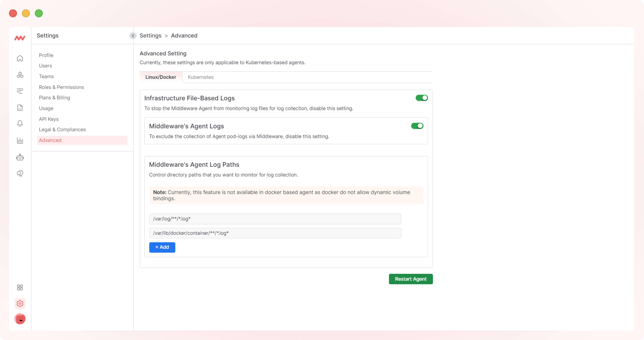644x340 pixels.
Task: Click the Middleware logo
Action: (x=20, y=38)
